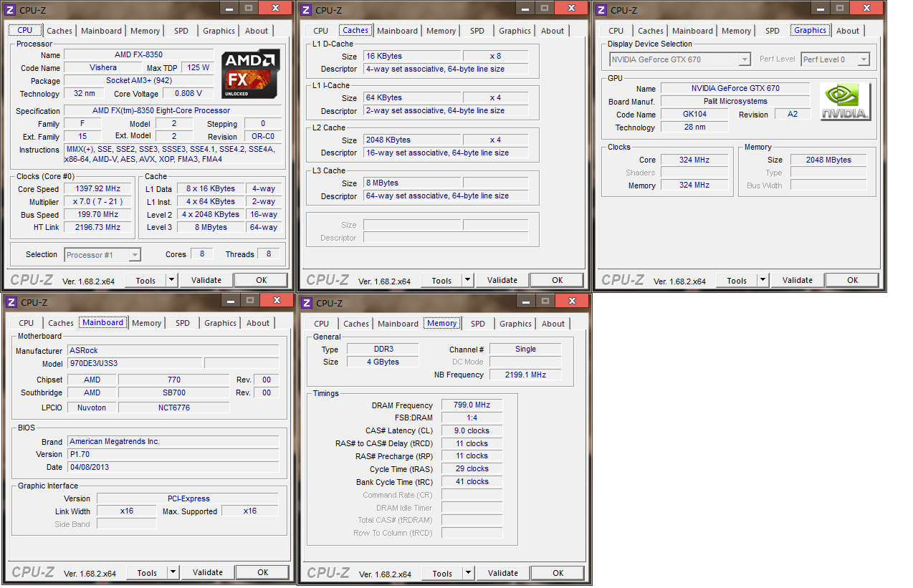Click CPU-Z title icon in Caches tab window

click(x=306, y=9)
